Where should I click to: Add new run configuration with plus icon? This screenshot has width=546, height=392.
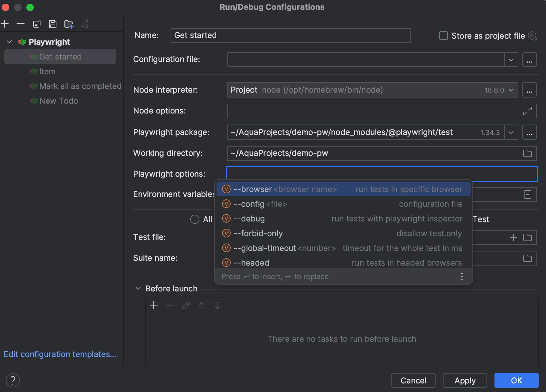click(5, 24)
